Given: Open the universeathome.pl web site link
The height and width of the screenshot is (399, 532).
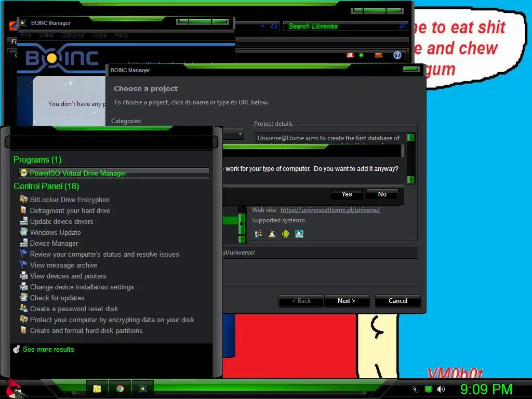Looking at the screenshot, I should pyautogui.click(x=330, y=210).
